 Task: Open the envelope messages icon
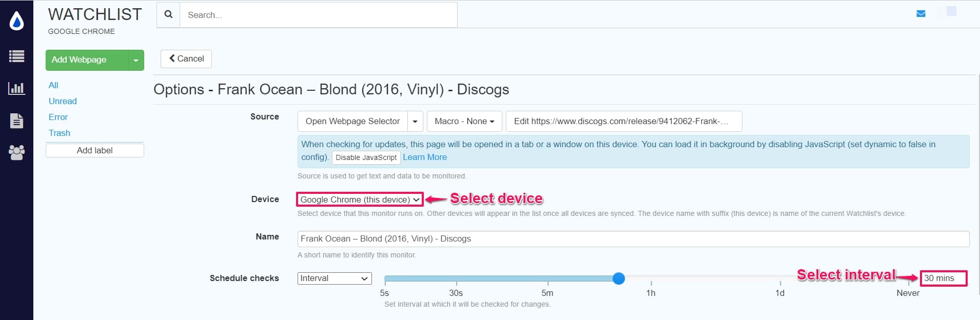[x=922, y=13]
